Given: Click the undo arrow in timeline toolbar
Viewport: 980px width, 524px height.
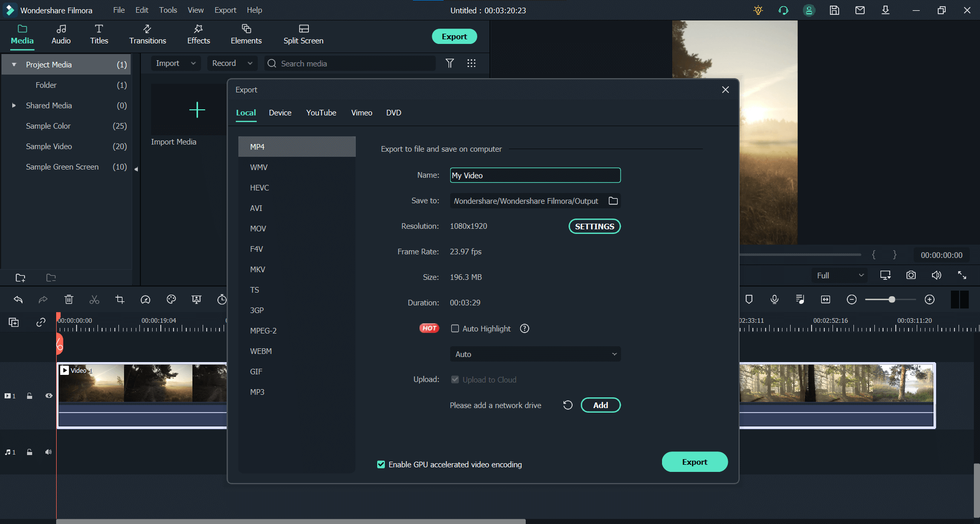Looking at the screenshot, I should pyautogui.click(x=18, y=300).
